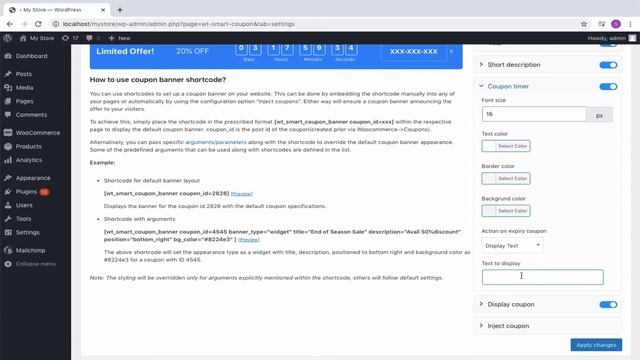Open the comments bubble icon in the admin bar
This screenshot has height=360, width=640.
pyautogui.click(x=89, y=38)
